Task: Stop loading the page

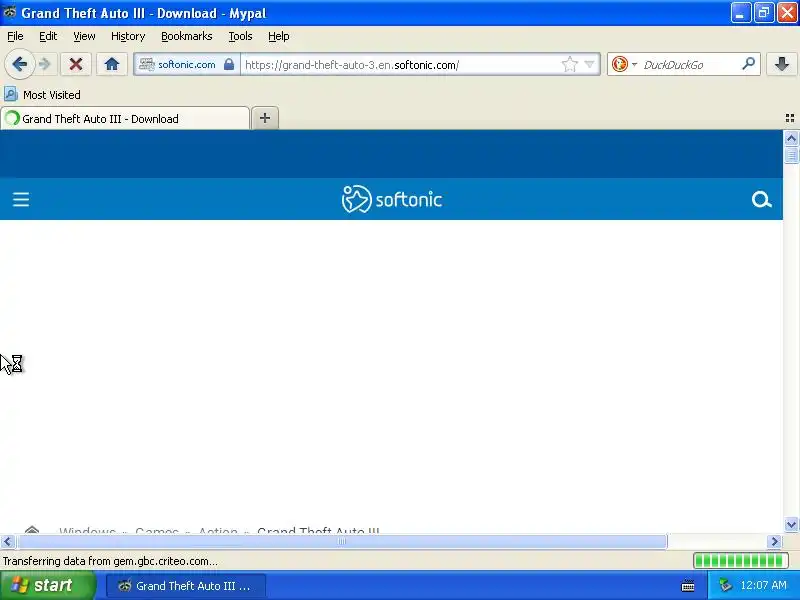Action: 76,64
